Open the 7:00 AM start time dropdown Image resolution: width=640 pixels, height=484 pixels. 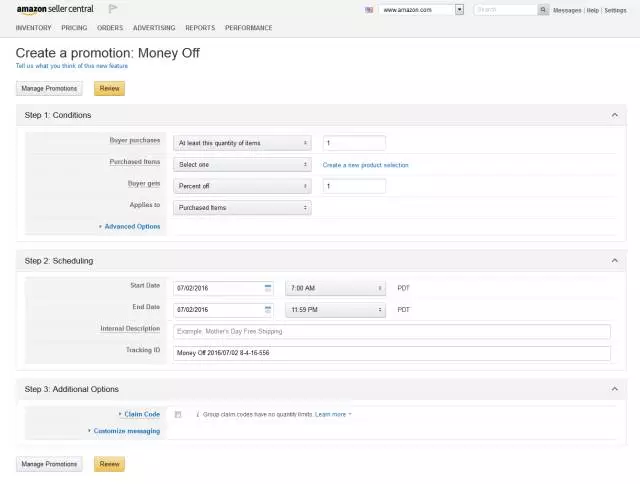coord(335,288)
